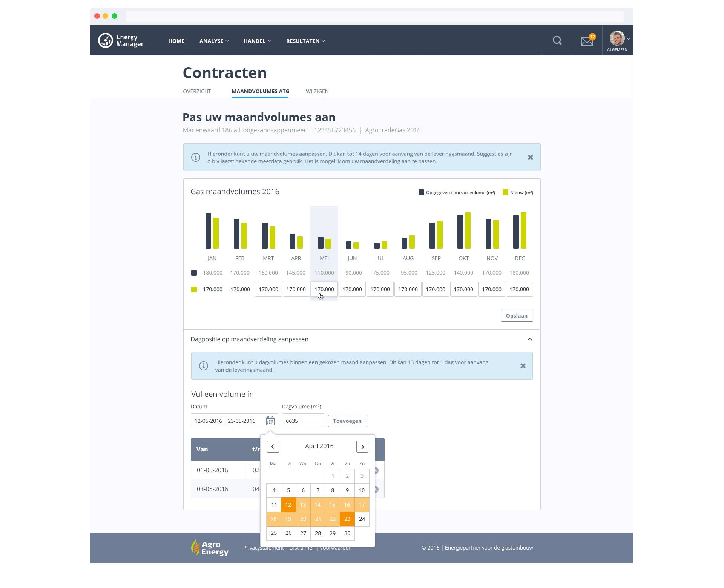Switch to the Overzicht tab
Screen dimensions: 724x588
click(x=197, y=91)
